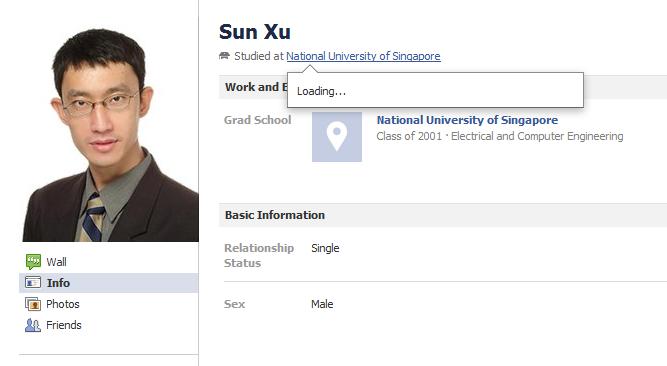Click the Friends people icon
This screenshot has height=366, width=667.
click(33, 325)
